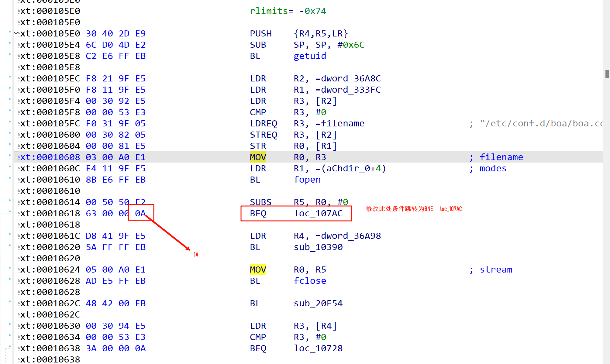Viewport: 610px width, 364px height.
Task: Toggle breakpoint dot beside BL fopen line
Action: pos(10,178)
